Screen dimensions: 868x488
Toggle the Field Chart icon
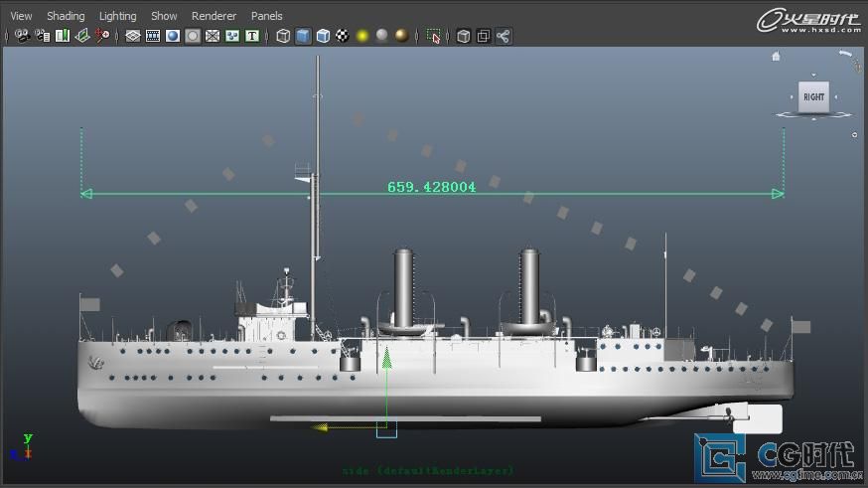point(213,36)
